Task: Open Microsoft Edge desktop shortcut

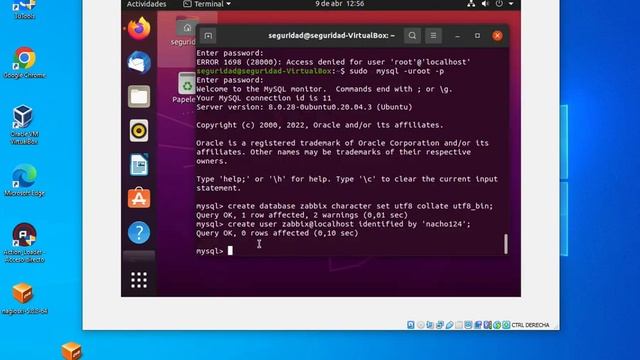Action: click(24, 180)
